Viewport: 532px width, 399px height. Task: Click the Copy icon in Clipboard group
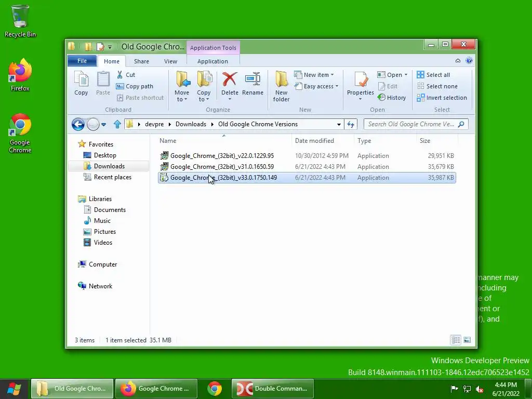tap(81, 83)
